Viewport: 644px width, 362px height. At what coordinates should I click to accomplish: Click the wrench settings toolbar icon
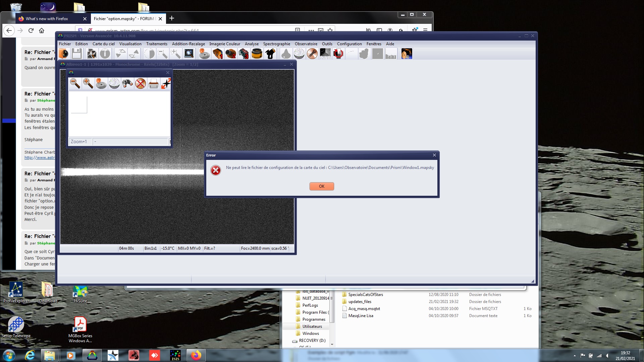tap(312, 54)
